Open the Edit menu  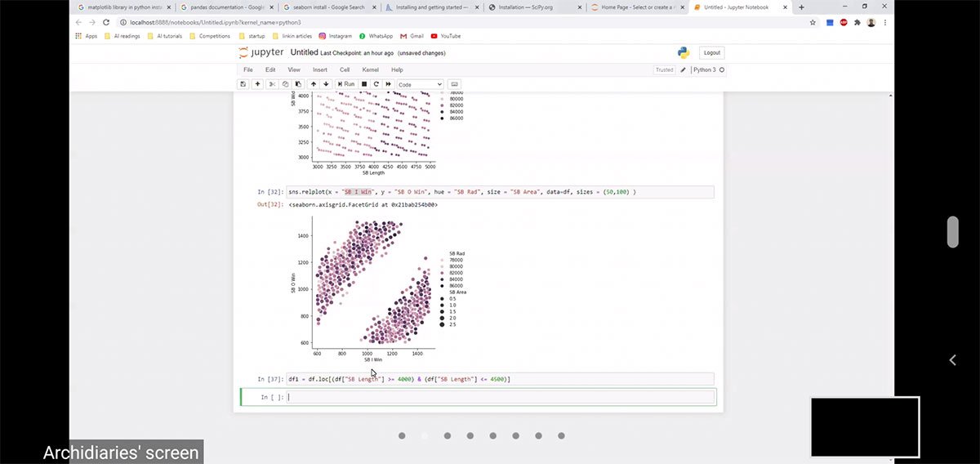pos(270,70)
